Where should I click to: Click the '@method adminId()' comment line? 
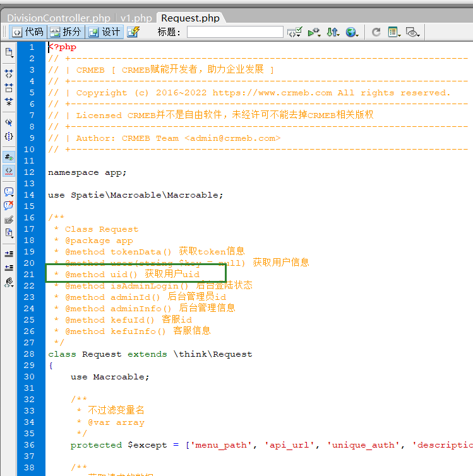click(x=140, y=297)
